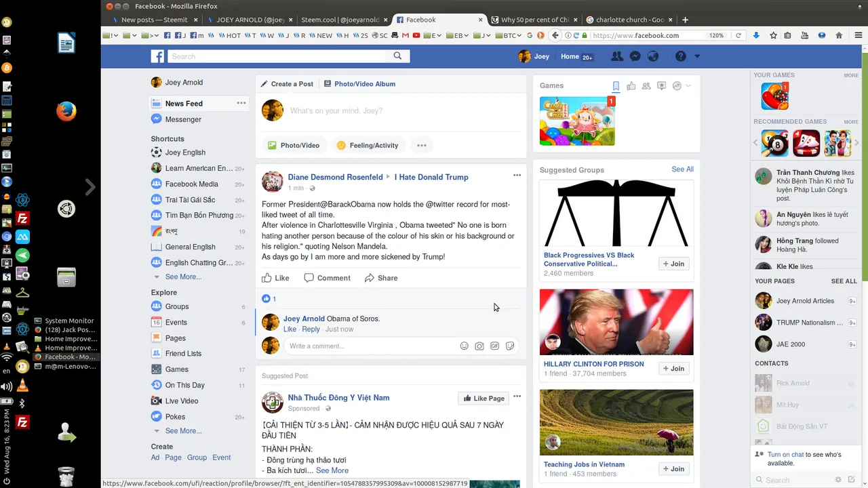The height and width of the screenshot is (488, 868).
Task: Open the Messenger icon in the top bar
Action: [x=635, y=56]
